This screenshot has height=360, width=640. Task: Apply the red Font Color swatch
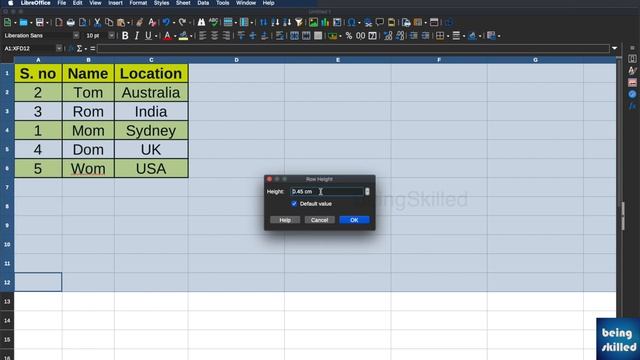[x=167, y=36]
